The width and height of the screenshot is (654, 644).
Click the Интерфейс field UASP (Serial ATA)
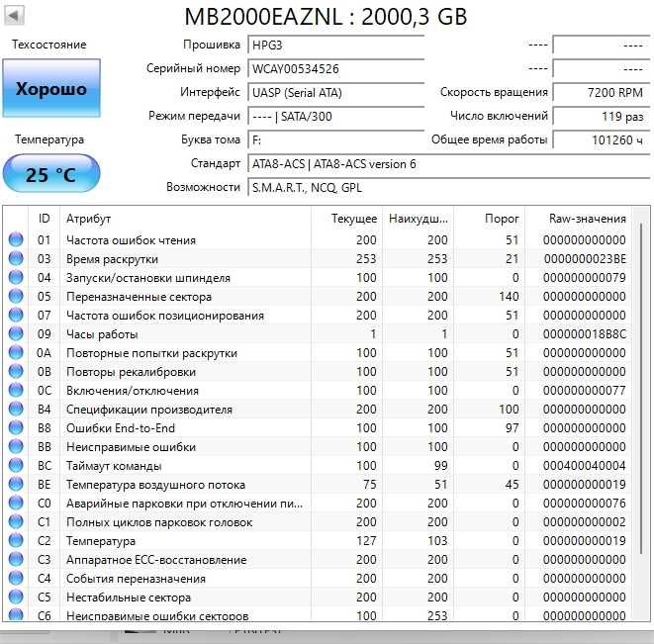point(336,93)
